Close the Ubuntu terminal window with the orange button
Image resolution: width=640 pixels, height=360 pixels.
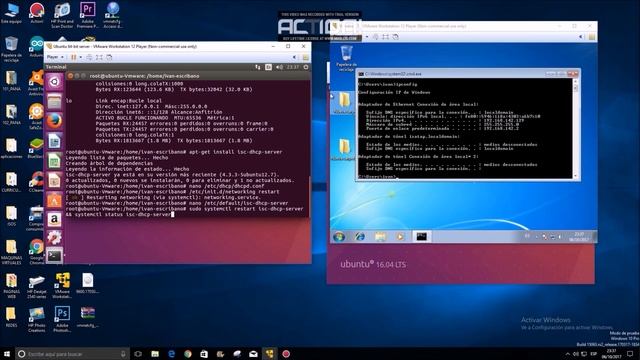(70, 76)
